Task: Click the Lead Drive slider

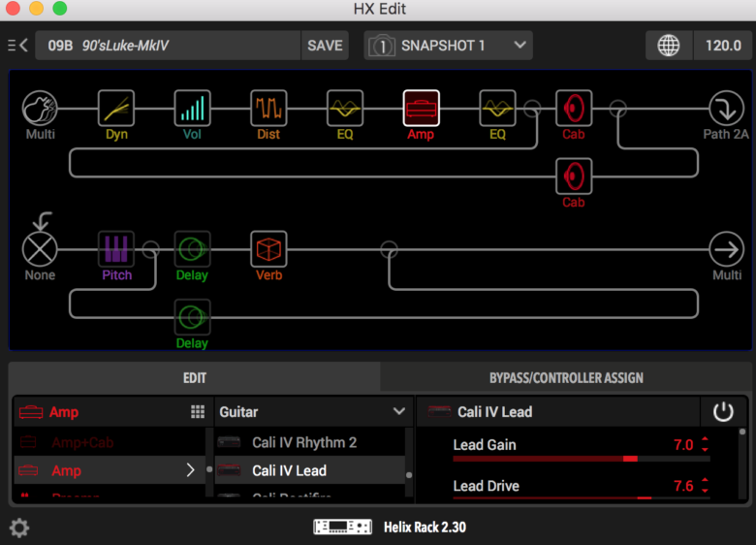Action: point(581,497)
